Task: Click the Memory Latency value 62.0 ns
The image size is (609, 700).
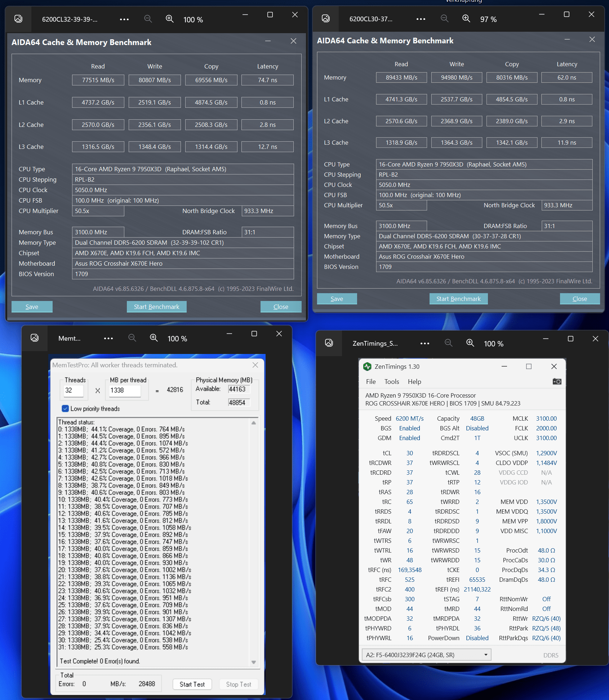Action: click(567, 77)
